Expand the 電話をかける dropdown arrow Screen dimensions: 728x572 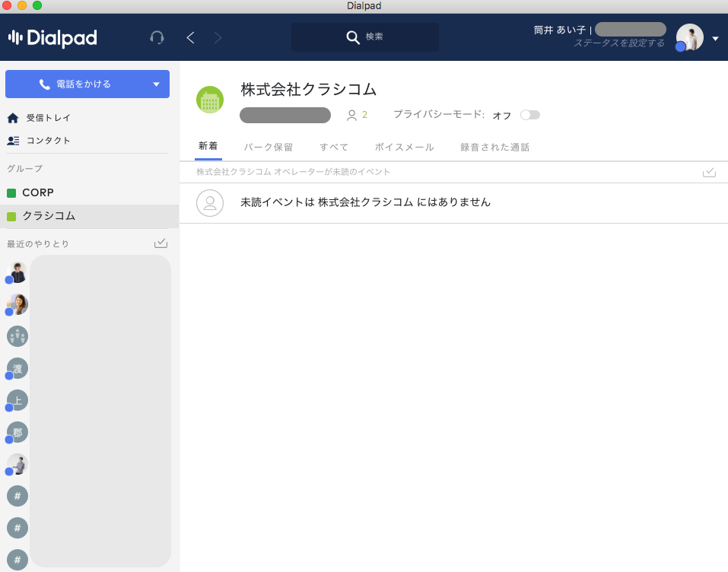pos(157,84)
